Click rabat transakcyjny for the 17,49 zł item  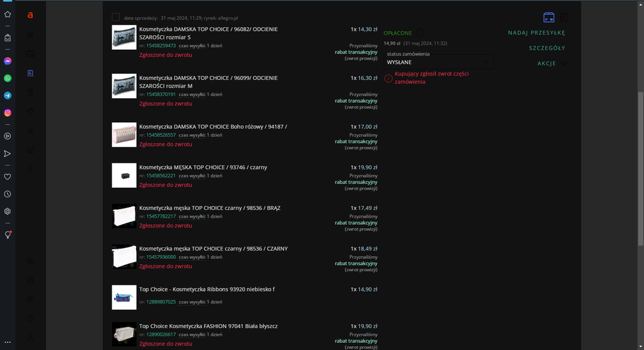[356, 223]
